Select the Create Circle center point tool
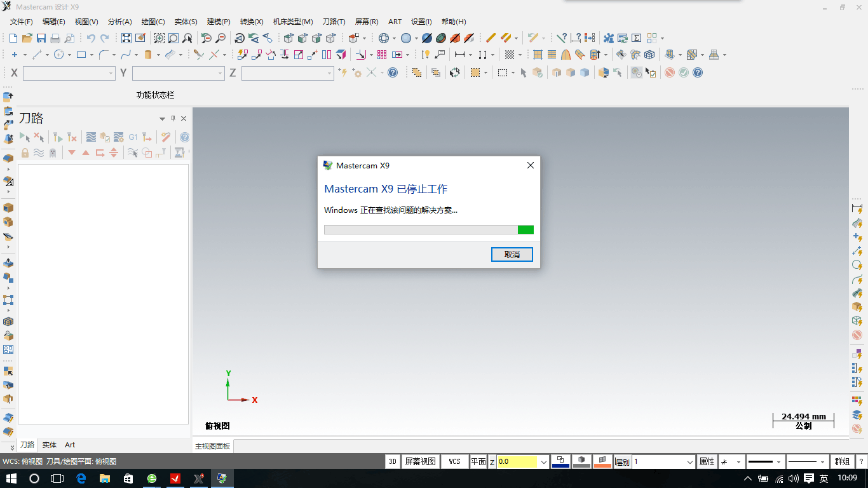Image resolution: width=868 pixels, height=488 pixels. point(58,55)
